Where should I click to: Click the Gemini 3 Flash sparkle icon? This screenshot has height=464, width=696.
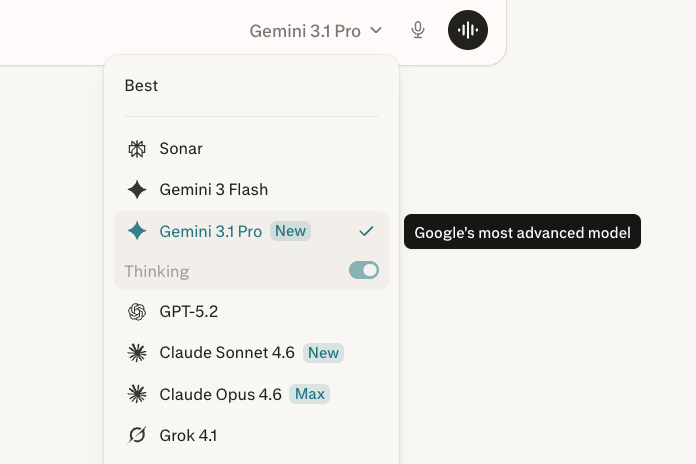click(x=137, y=190)
